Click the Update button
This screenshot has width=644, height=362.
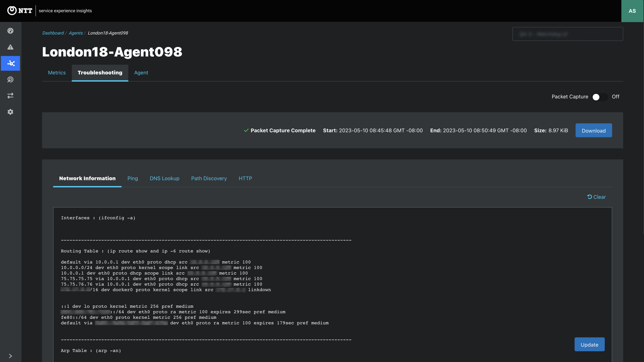click(x=589, y=345)
